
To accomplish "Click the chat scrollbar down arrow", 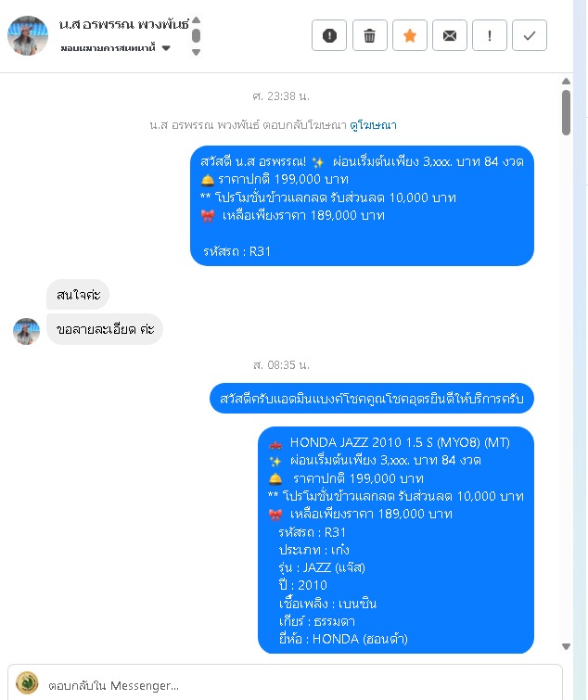I will [566, 646].
